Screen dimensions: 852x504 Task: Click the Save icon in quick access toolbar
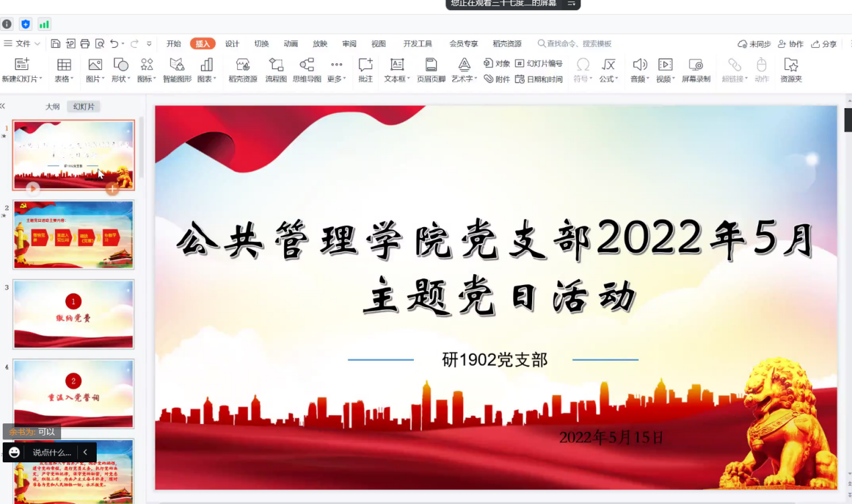[x=56, y=44]
